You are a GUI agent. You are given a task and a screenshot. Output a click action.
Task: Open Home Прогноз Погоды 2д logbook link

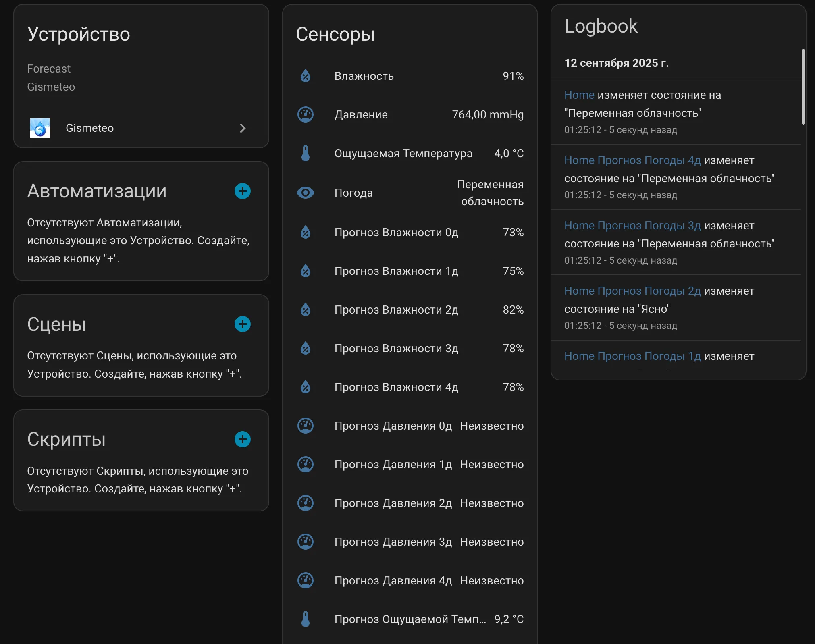point(632,291)
